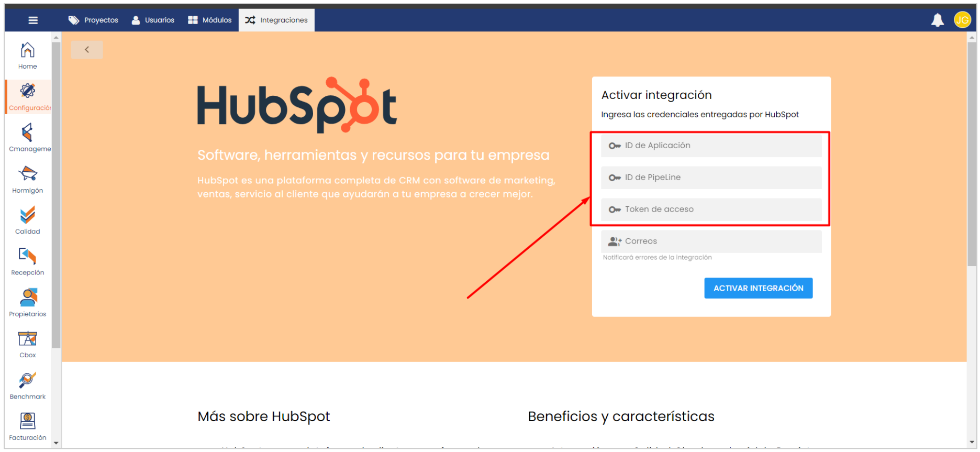Open the Benchmark module

pos(28,385)
